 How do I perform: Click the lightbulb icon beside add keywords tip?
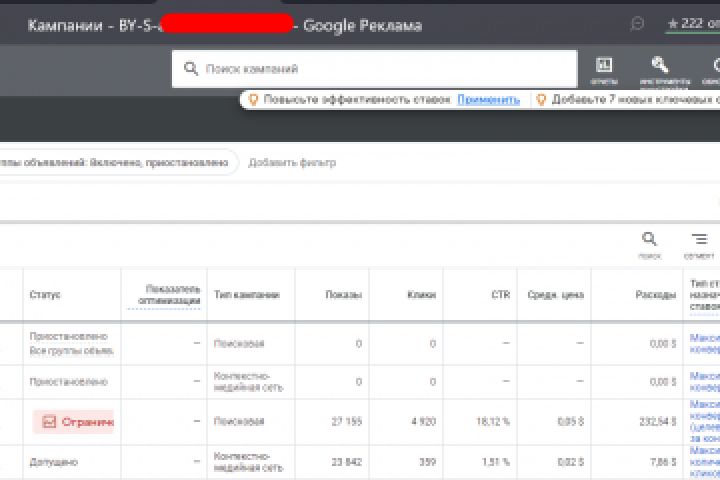click(x=541, y=99)
